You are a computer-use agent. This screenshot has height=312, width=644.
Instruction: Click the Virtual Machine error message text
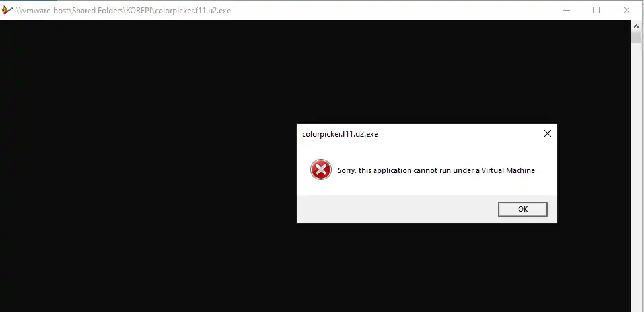point(437,170)
